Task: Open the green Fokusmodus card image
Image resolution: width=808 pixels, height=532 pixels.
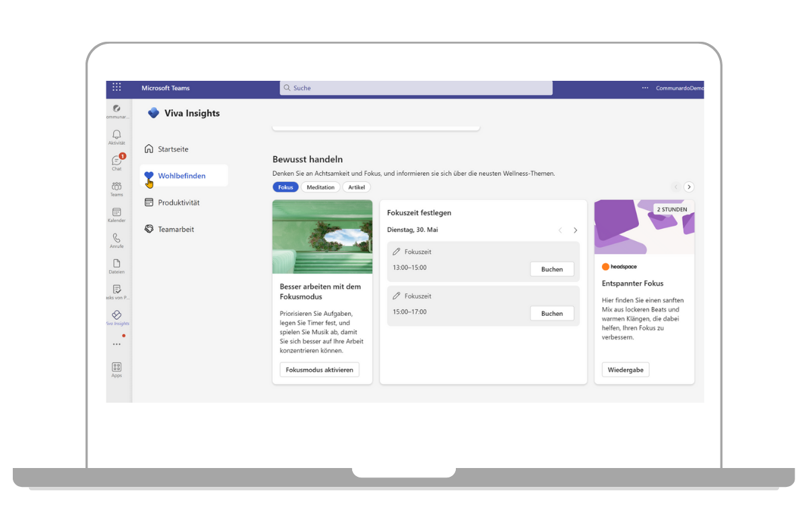Action: (323, 236)
